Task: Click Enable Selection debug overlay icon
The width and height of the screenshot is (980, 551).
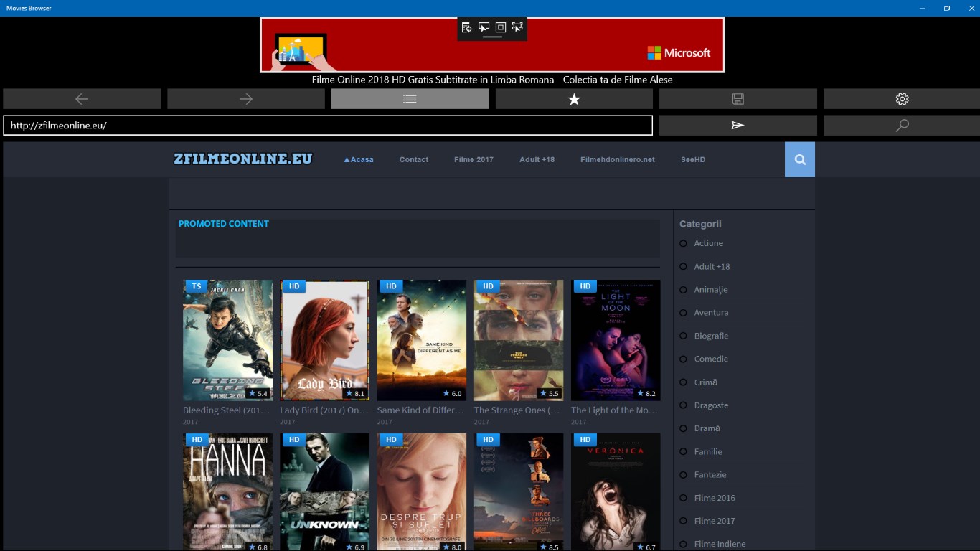Action: tap(484, 27)
